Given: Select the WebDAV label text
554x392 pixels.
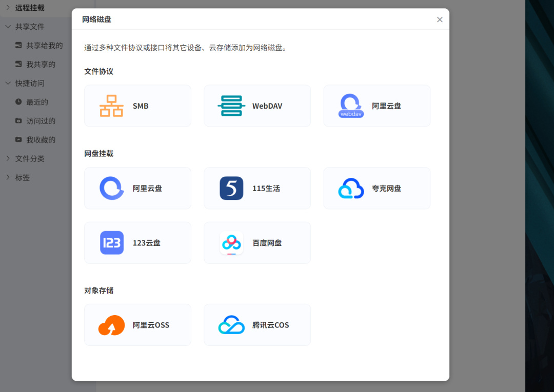Looking at the screenshot, I should [267, 106].
